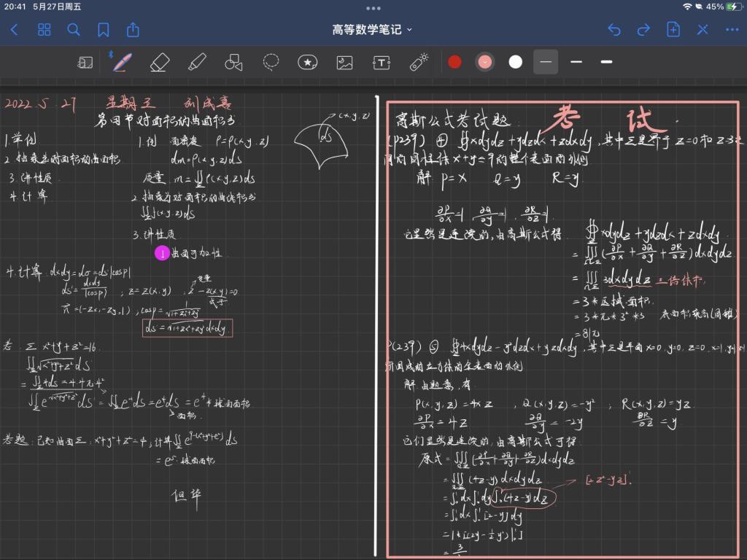Screen dimensions: 747x560
Task: Open the page thumbnails grid view
Action: point(44,30)
